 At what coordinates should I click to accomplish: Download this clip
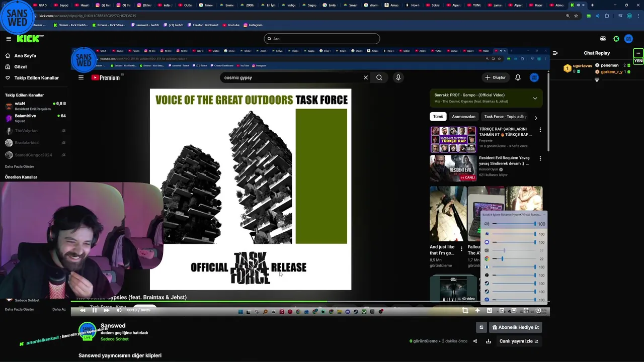click(488, 341)
